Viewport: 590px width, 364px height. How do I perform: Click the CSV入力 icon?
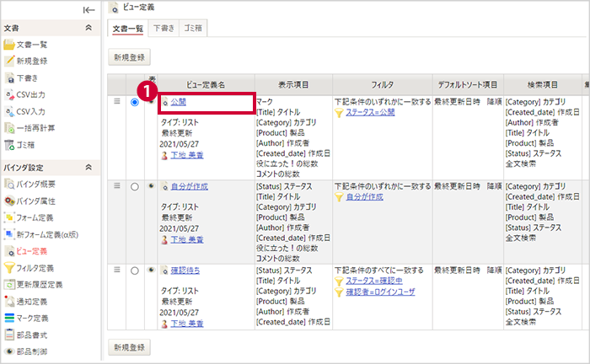click(9, 111)
